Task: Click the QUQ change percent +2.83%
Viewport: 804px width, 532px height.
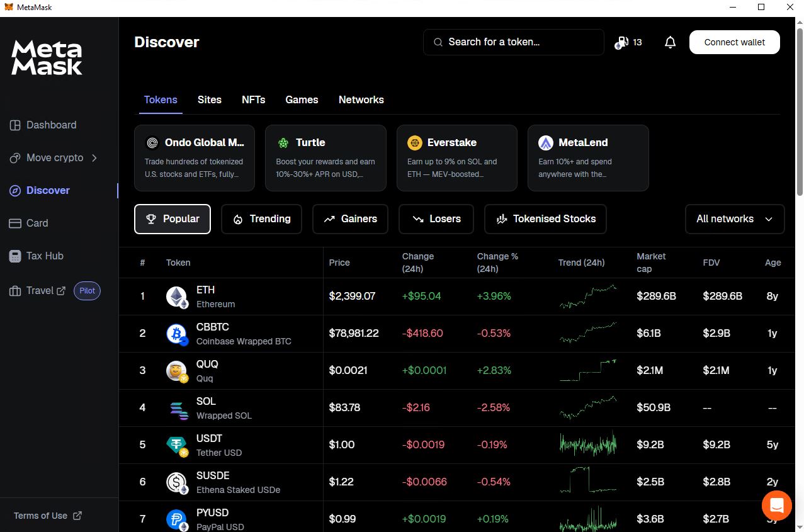Action: coord(494,370)
